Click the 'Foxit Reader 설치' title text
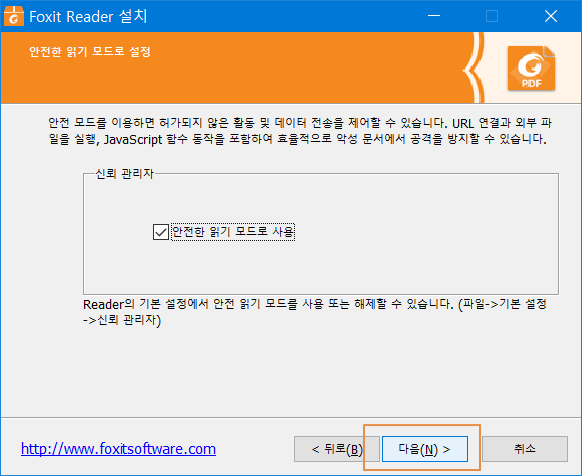Image resolution: width=582 pixels, height=476 pixels. tap(88, 17)
